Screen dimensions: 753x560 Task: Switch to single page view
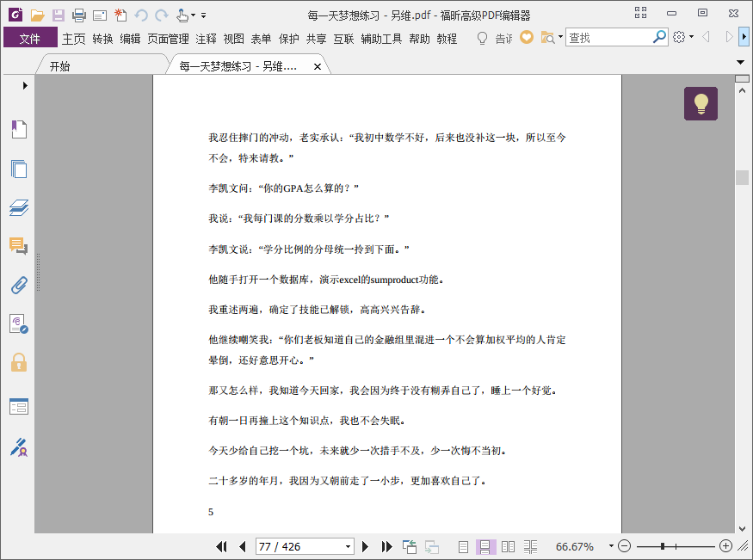pos(463,546)
